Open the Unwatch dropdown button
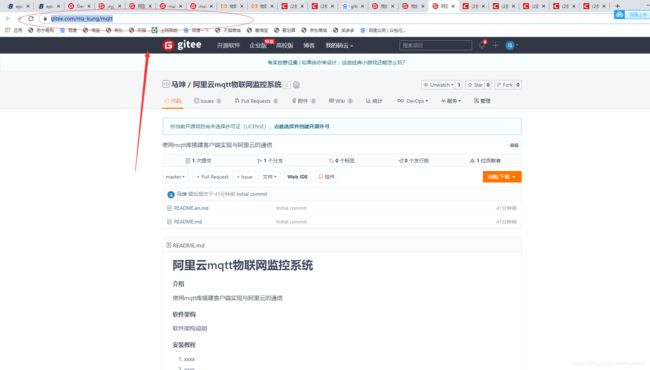This screenshot has height=370, width=650. click(438, 85)
